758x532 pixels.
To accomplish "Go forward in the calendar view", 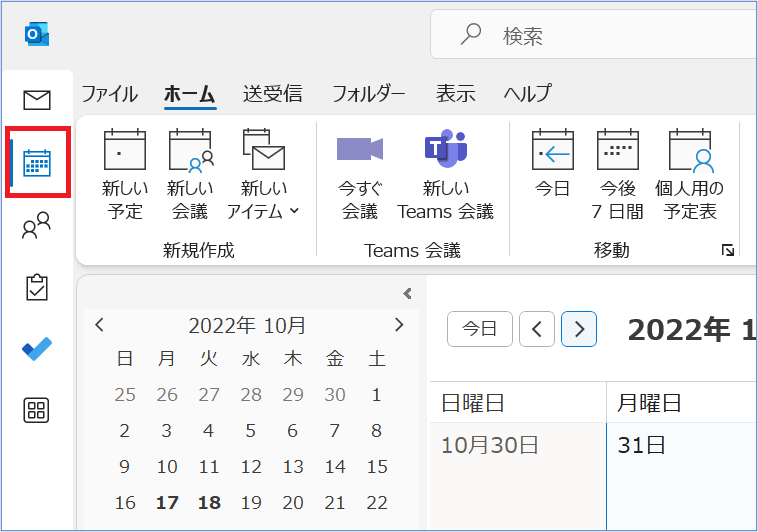I will click(579, 328).
